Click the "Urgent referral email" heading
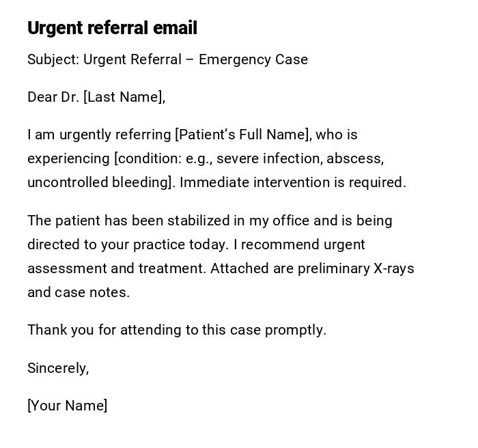Image resolution: width=478 pixels, height=448 pixels. click(112, 28)
